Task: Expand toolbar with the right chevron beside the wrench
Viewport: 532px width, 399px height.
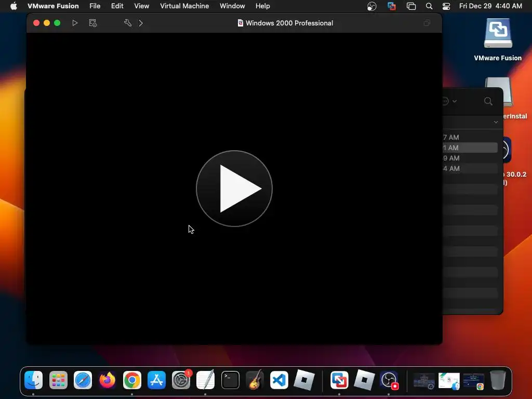Action: [141, 23]
